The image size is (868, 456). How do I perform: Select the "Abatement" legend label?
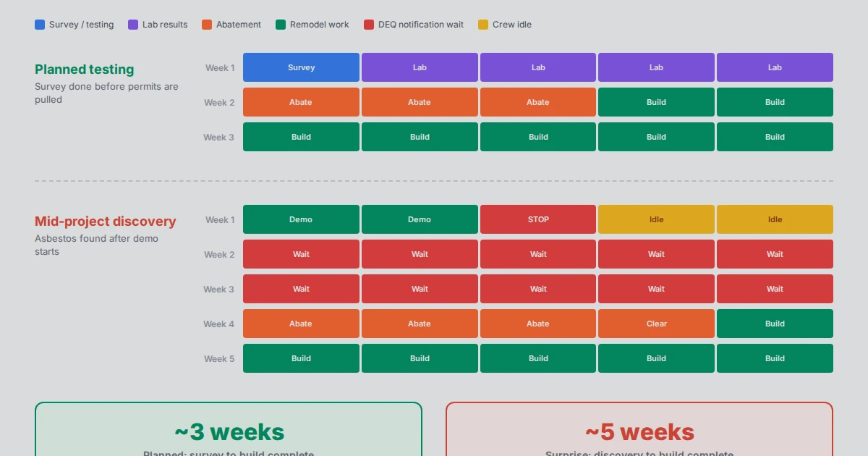(x=239, y=25)
